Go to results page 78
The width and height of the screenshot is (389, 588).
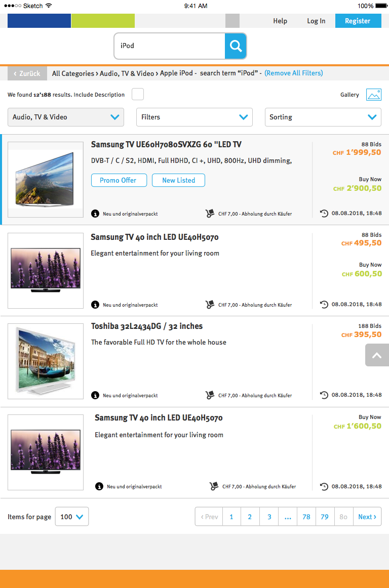click(306, 517)
